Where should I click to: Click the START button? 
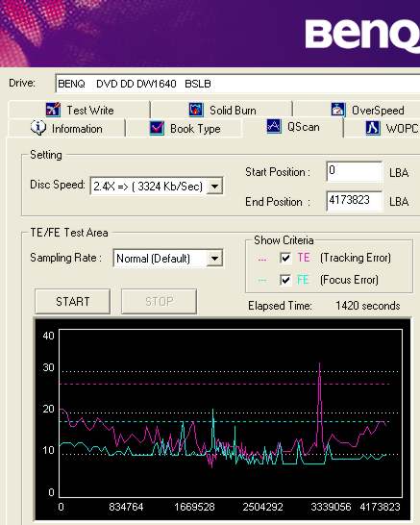pyautogui.click(x=73, y=302)
